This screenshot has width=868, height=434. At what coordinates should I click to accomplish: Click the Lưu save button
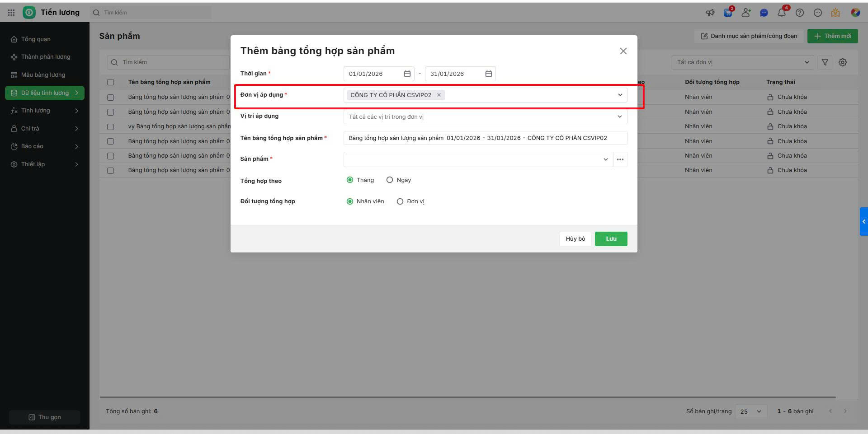611,239
